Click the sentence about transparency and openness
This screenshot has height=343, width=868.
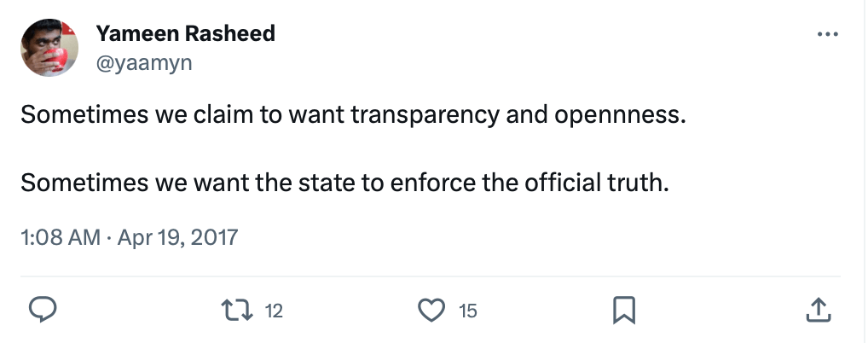(x=353, y=115)
